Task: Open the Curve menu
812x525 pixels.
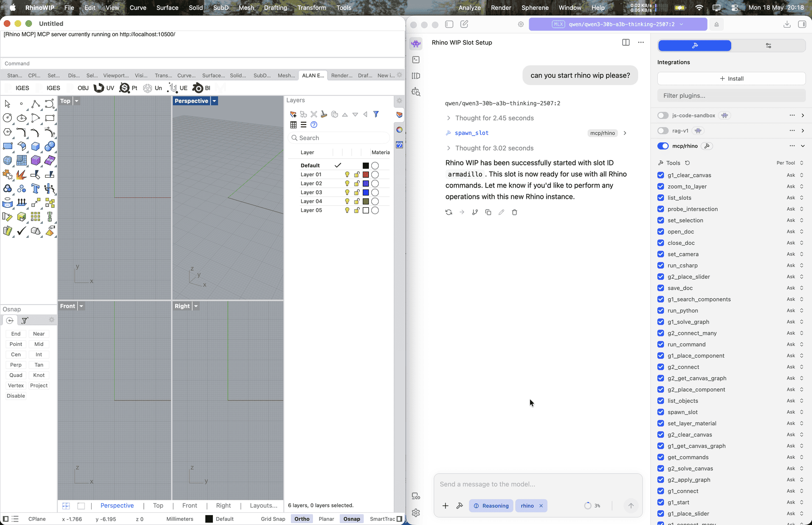Action: [x=138, y=8]
